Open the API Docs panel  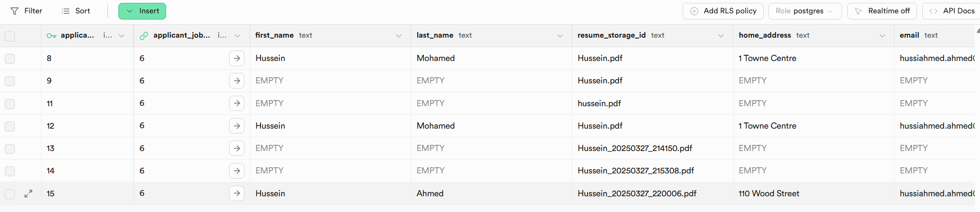tap(951, 11)
